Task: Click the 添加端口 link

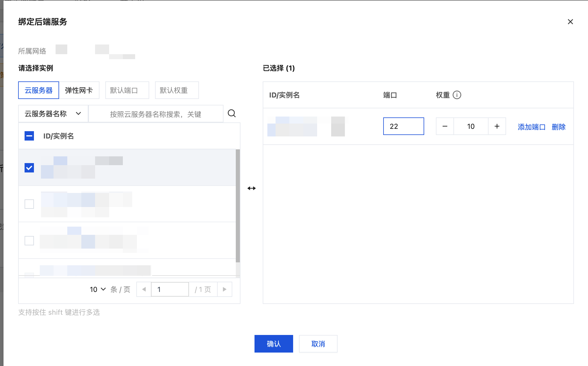Action: pyautogui.click(x=531, y=127)
